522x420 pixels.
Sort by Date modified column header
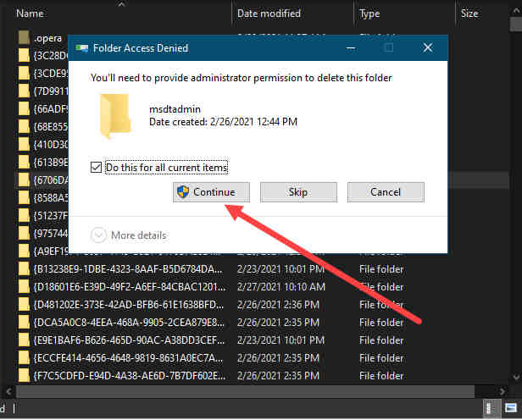pyautogui.click(x=268, y=14)
